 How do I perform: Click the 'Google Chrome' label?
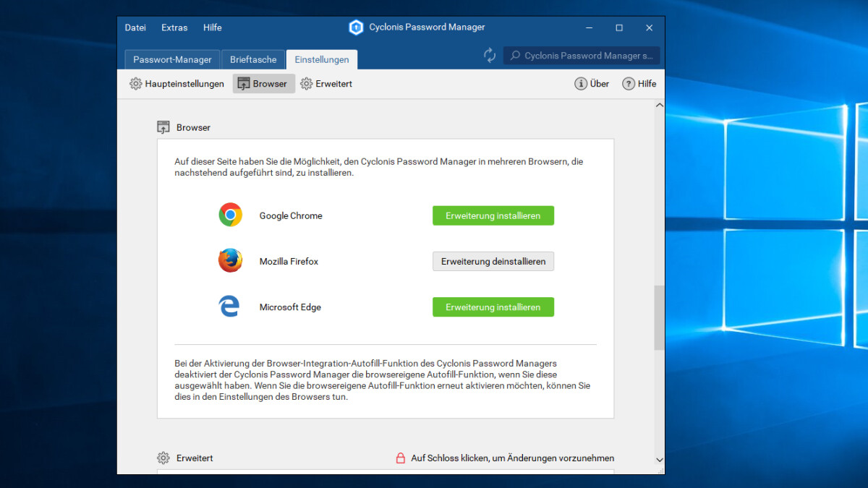291,215
